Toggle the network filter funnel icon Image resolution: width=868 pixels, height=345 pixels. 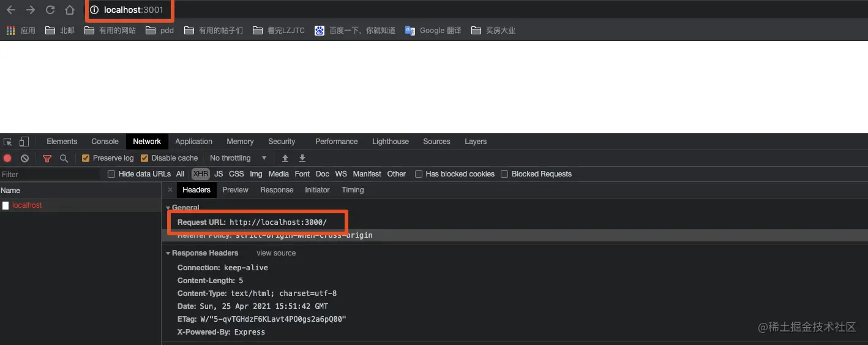(47, 158)
